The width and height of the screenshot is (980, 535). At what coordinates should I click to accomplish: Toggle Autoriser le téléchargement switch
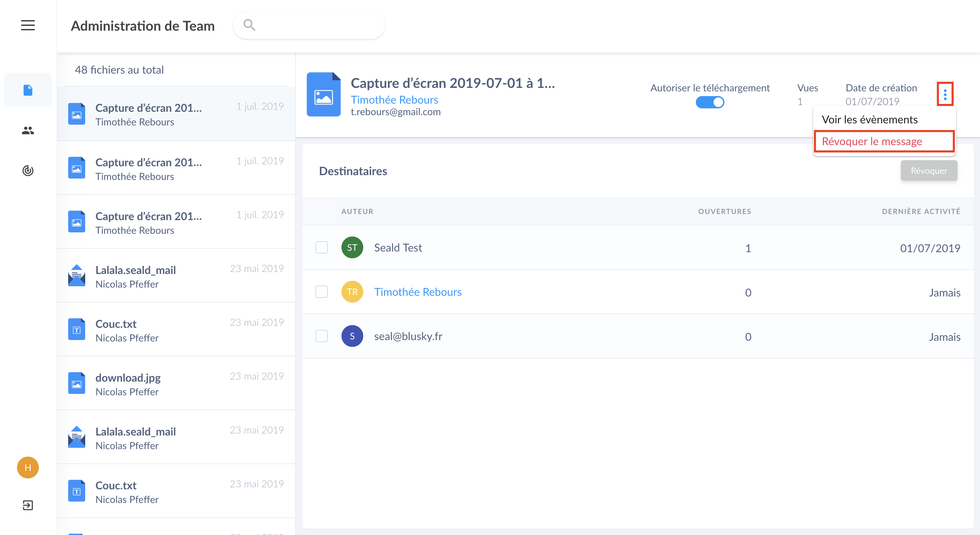click(710, 102)
